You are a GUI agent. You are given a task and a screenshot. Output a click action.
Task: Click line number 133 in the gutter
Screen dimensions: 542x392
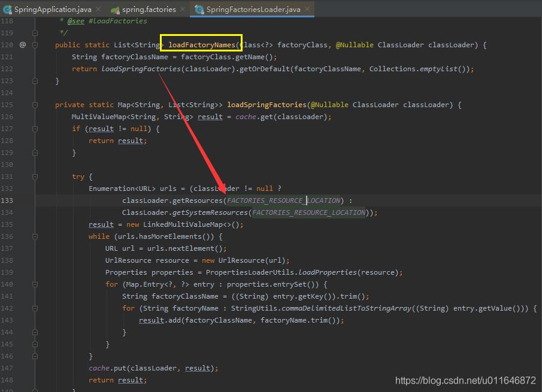(7, 200)
